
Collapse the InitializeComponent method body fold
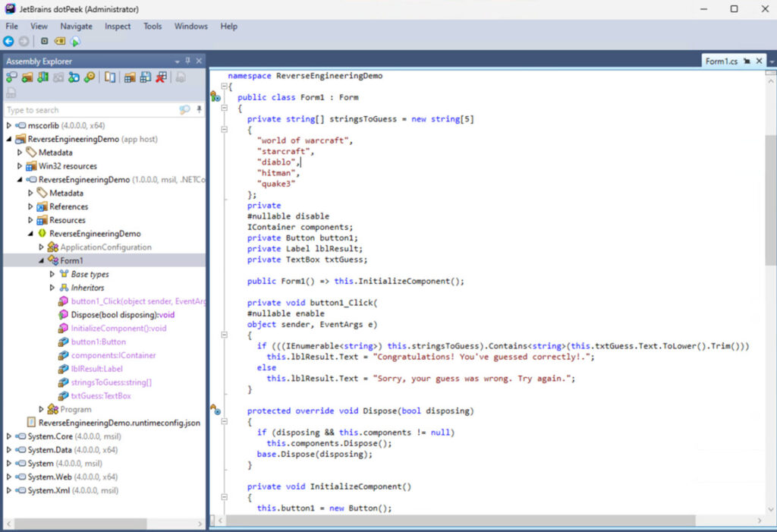(224, 497)
